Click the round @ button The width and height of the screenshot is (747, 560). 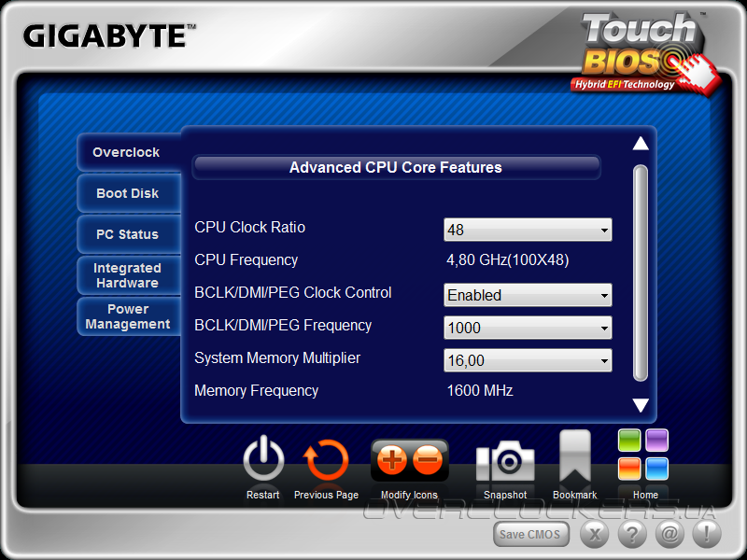tap(669, 534)
